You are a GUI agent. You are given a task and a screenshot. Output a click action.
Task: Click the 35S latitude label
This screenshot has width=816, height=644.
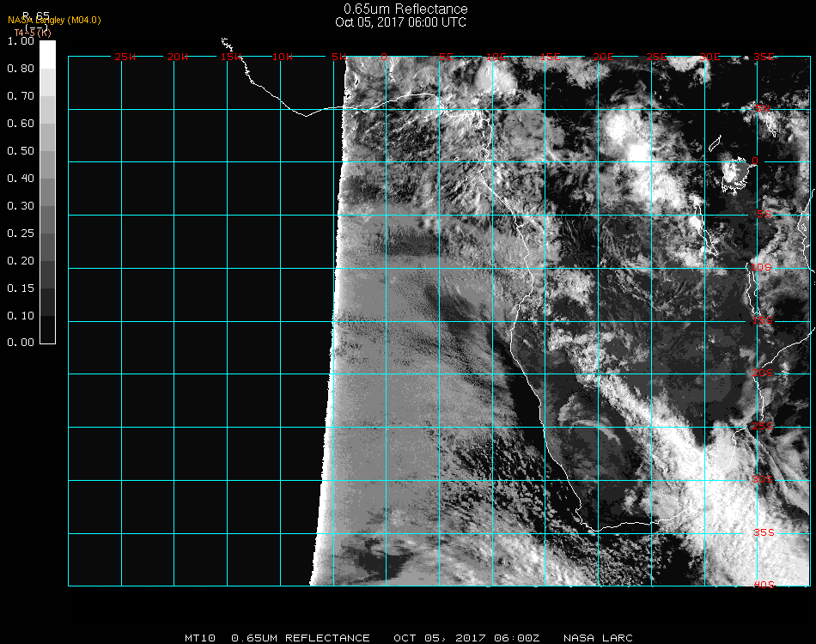click(x=764, y=532)
